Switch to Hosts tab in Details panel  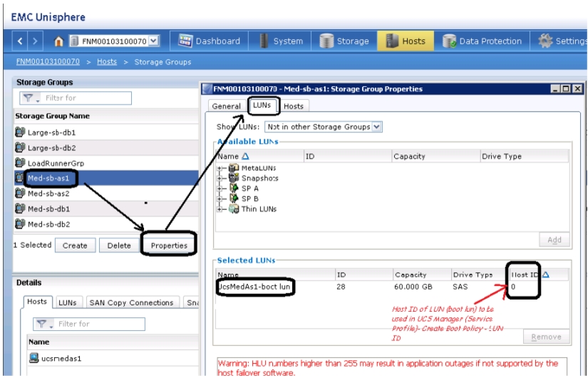[x=37, y=302]
